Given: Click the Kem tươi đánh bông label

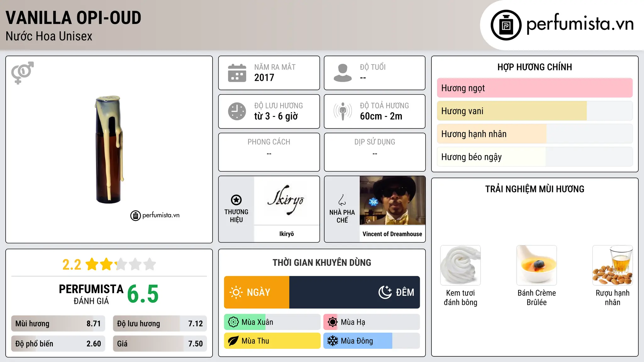Looking at the screenshot, I should [x=460, y=298].
